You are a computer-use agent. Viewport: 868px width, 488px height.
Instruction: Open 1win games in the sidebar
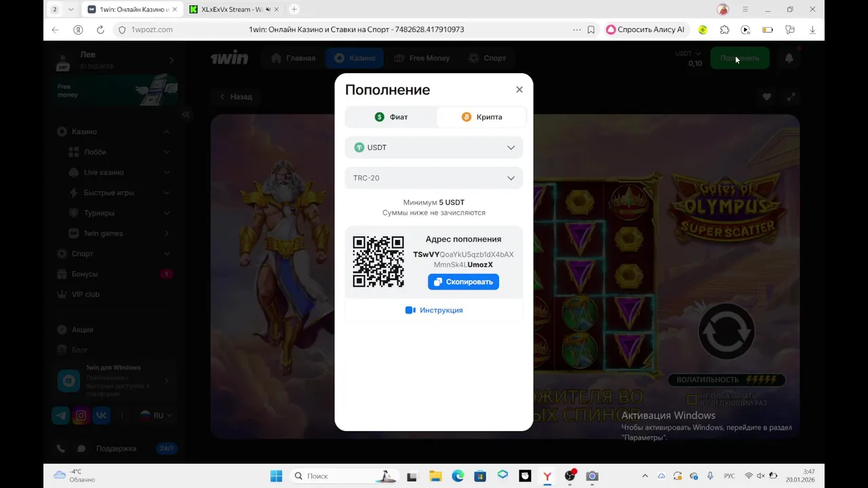pos(103,233)
